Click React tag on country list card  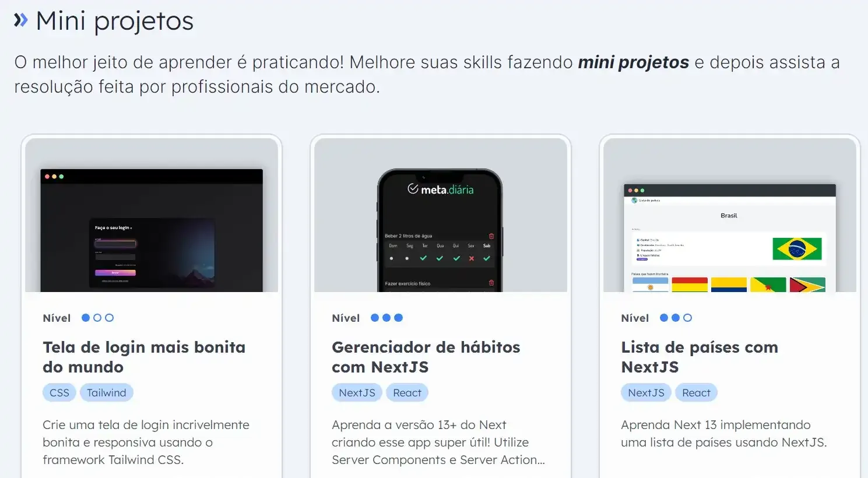point(696,393)
